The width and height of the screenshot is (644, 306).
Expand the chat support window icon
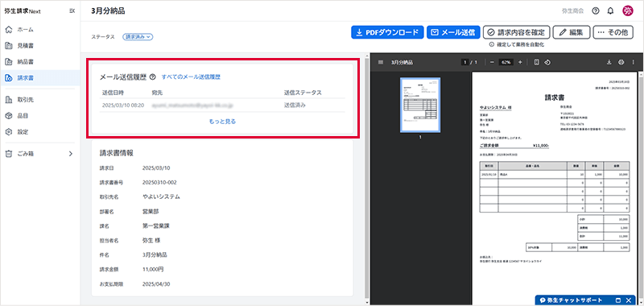(618, 300)
